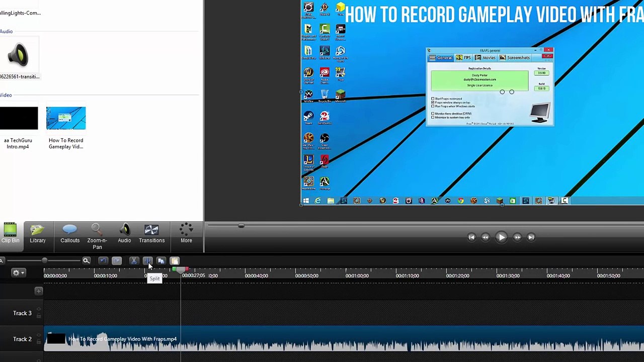The width and height of the screenshot is (644, 362).
Task: Open the Transitions tool
Action: pyautogui.click(x=151, y=234)
